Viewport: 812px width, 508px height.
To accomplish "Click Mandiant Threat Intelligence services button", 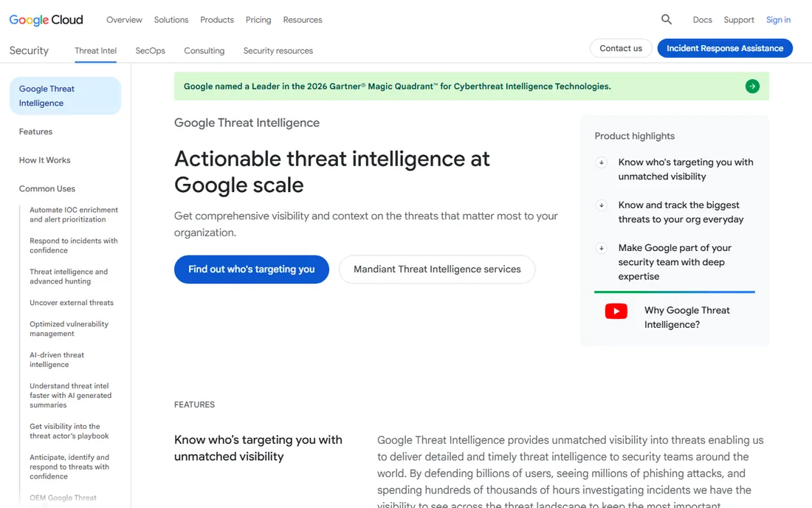I will click(437, 270).
